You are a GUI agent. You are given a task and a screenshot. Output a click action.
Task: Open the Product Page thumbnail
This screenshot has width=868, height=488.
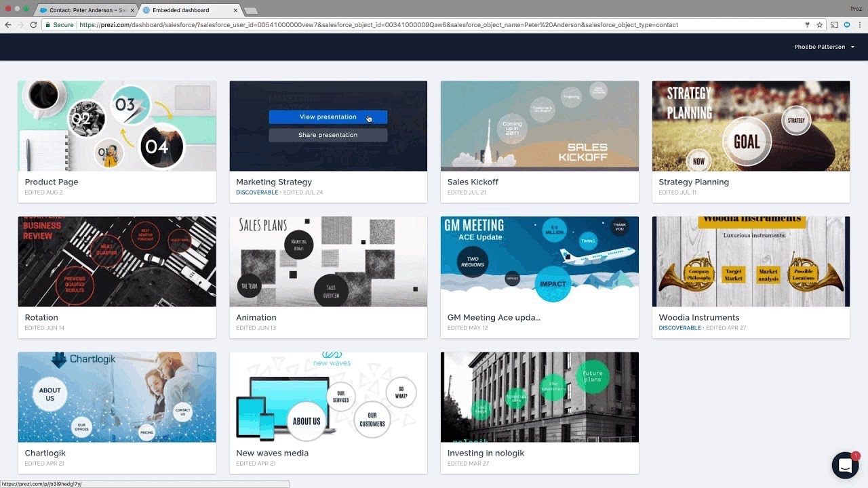(117, 126)
